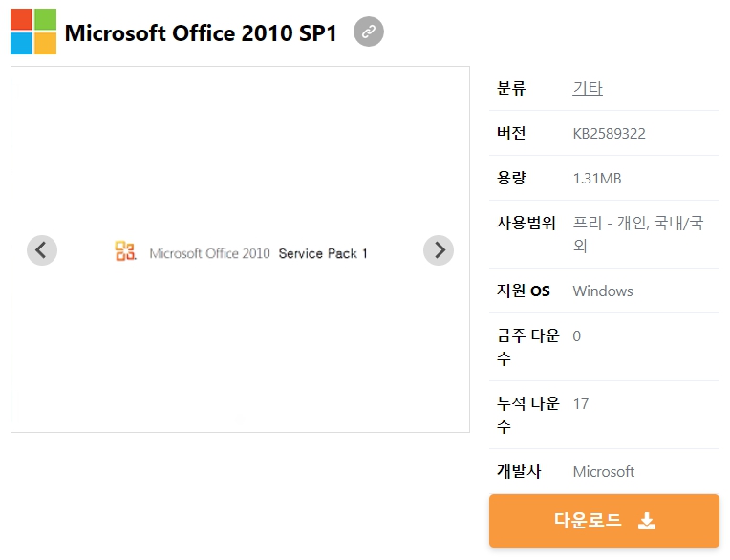The height and width of the screenshot is (560, 730).
Task: Click the 용량 label
Action: click(x=511, y=178)
